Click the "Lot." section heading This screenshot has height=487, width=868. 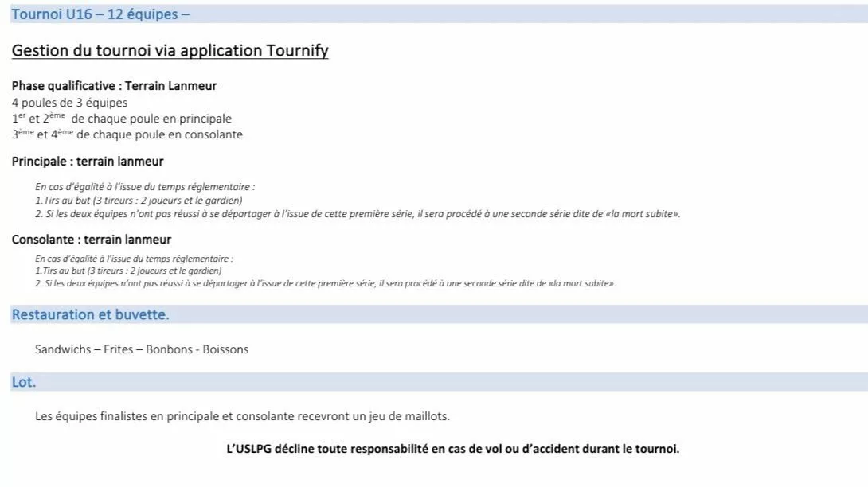(24, 382)
